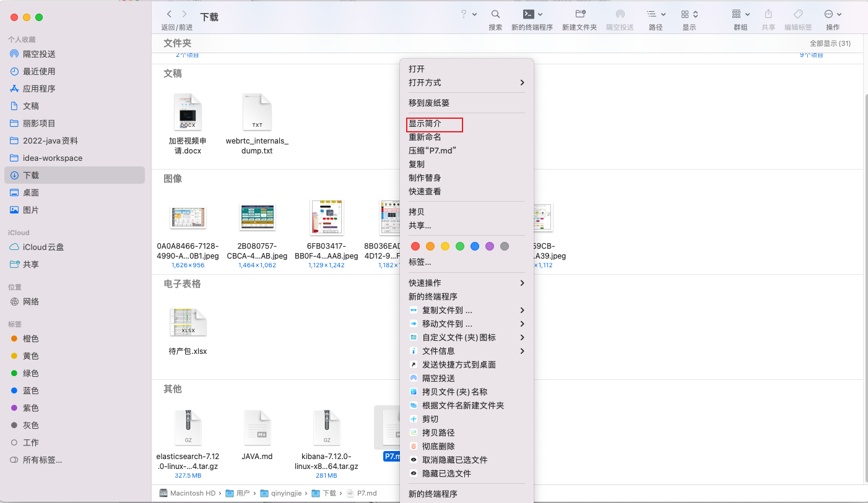868x503 pixels.
Task: Select Move to Trash menu item
Action: point(428,103)
